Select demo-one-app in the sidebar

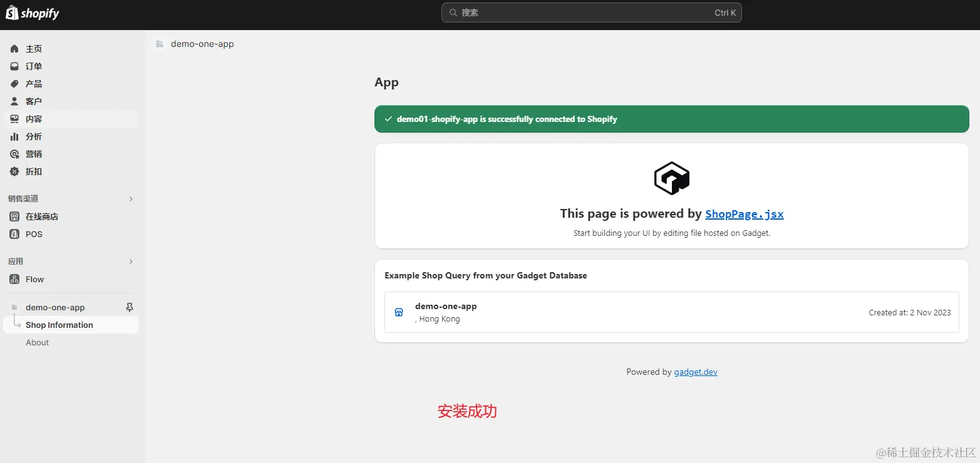(x=55, y=307)
